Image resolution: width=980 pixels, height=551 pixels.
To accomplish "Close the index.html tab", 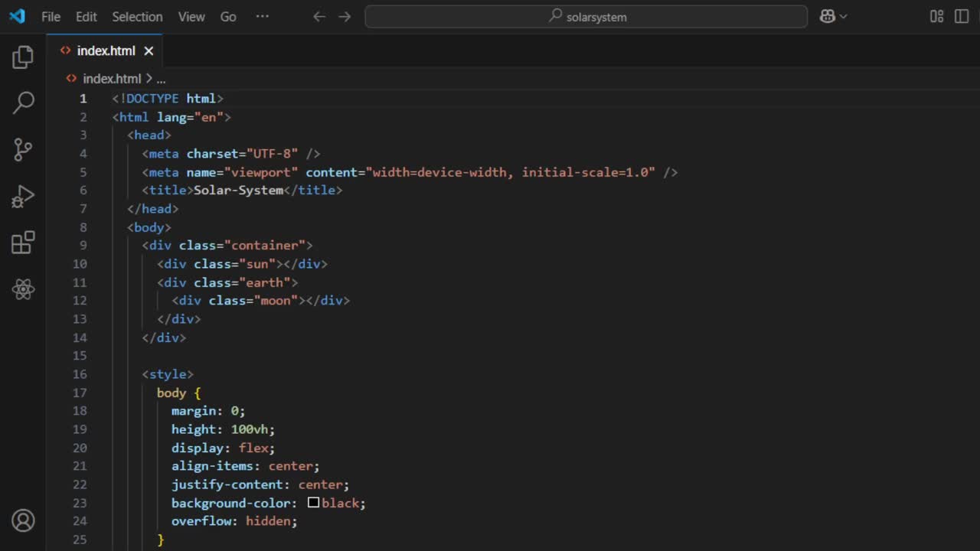I will coord(149,51).
